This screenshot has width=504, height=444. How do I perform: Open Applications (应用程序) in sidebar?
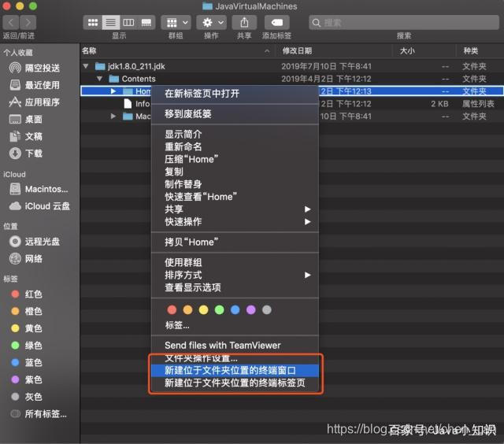(x=35, y=102)
